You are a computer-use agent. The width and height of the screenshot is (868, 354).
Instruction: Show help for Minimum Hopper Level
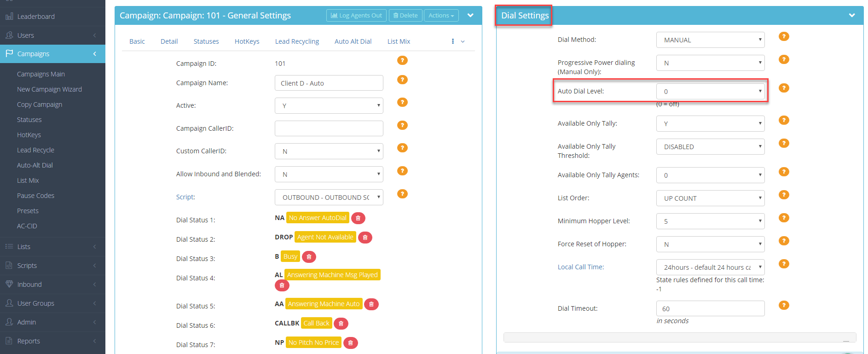[x=784, y=218]
